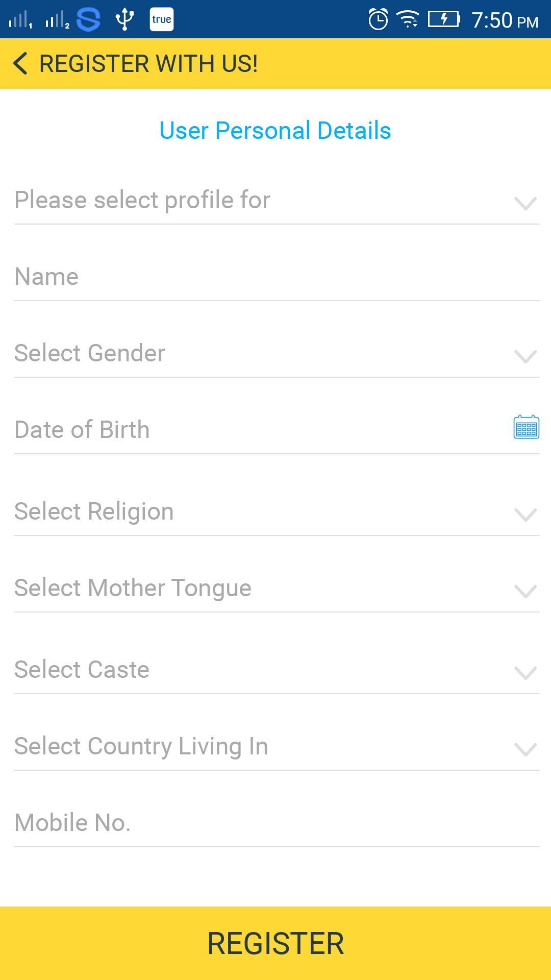
Task: Open the Date of Birth calendar icon
Action: (526, 427)
